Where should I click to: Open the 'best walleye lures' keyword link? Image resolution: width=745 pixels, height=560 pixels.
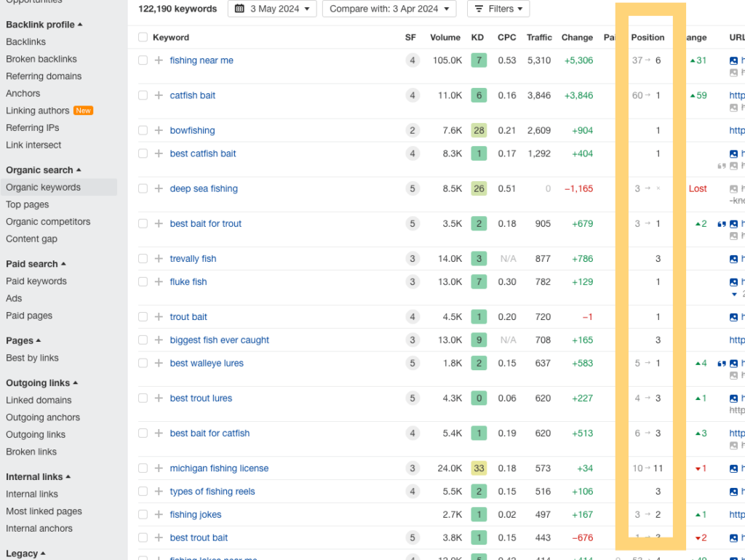(207, 364)
